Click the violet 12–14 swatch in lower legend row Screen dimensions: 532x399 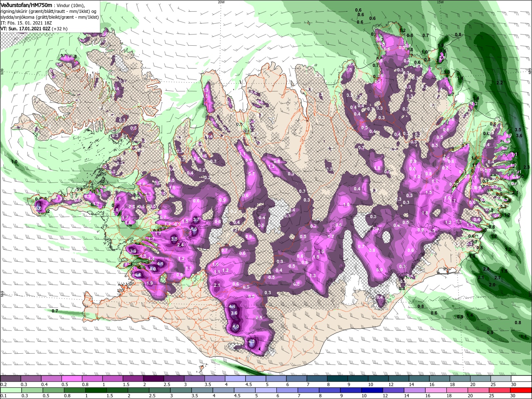(393, 390)
